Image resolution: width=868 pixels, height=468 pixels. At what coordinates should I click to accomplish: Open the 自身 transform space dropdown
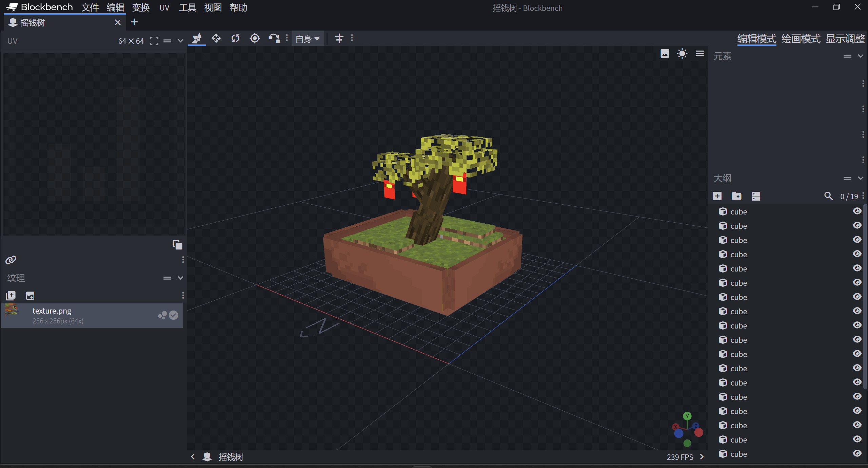click(x=308, y=39)
